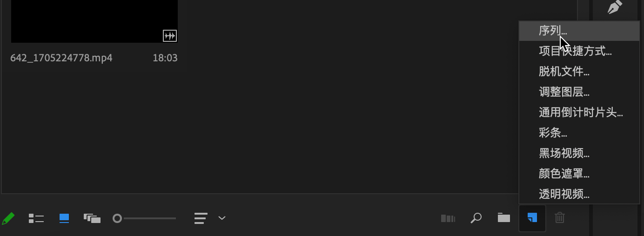Image resolution: width=644 pixels, height=236 pixels.
Task: Open the Find search icon
Action: coord(476,218)
